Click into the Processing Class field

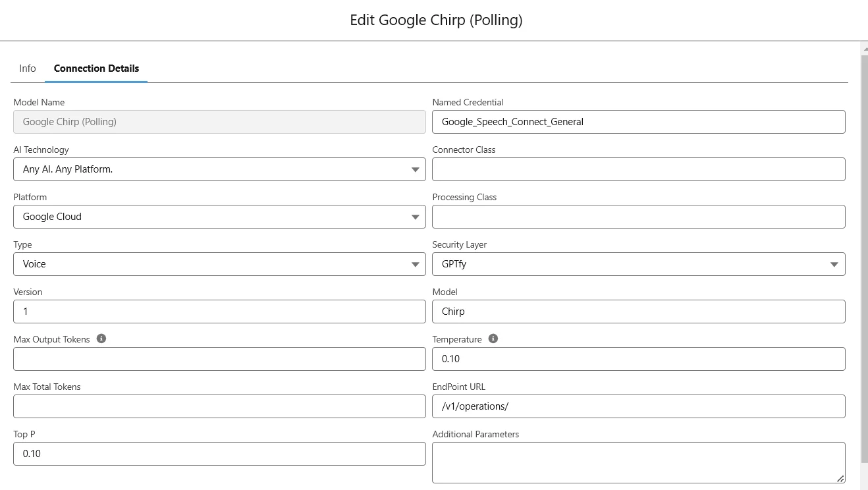click(x=638, y=217)
